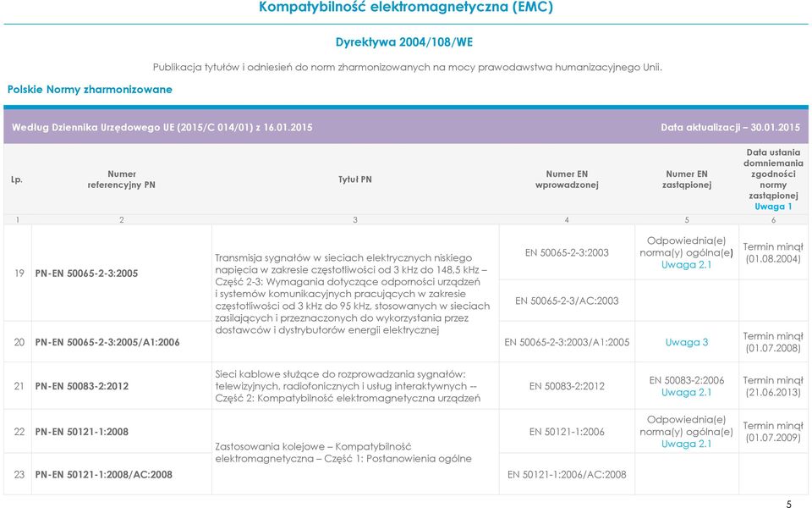Click Według Dziennika Urzędowego UE banner text

162,128
